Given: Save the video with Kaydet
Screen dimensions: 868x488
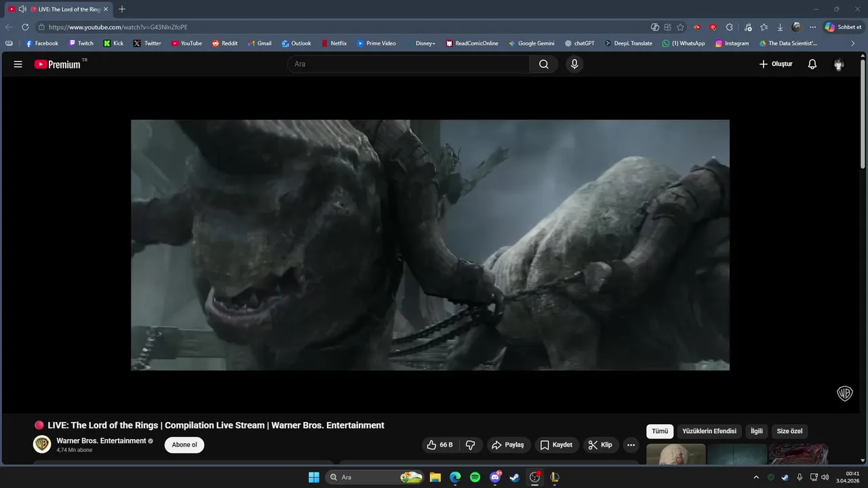Looking at the screenshot, I should coord(556,445).
